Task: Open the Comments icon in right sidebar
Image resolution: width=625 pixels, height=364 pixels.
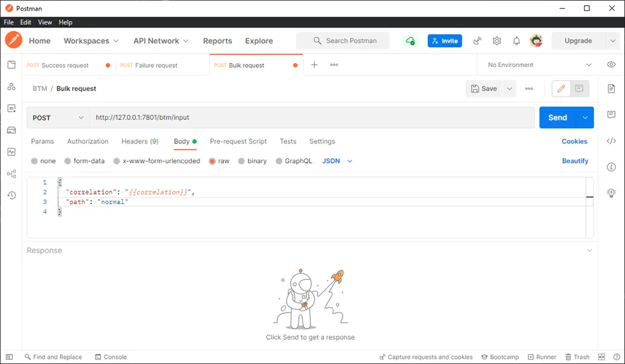Action: [611, 115]
